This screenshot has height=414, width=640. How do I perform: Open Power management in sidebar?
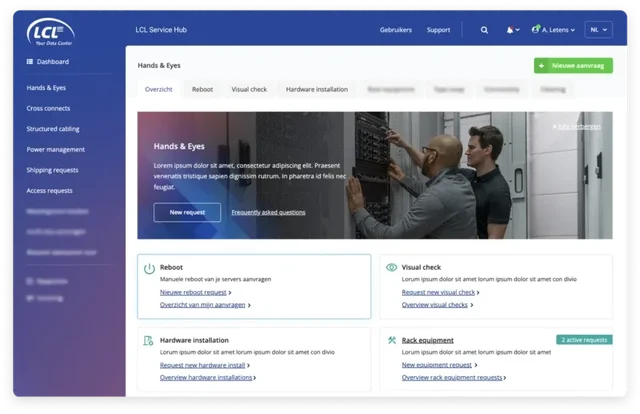(x=55, y=149)
